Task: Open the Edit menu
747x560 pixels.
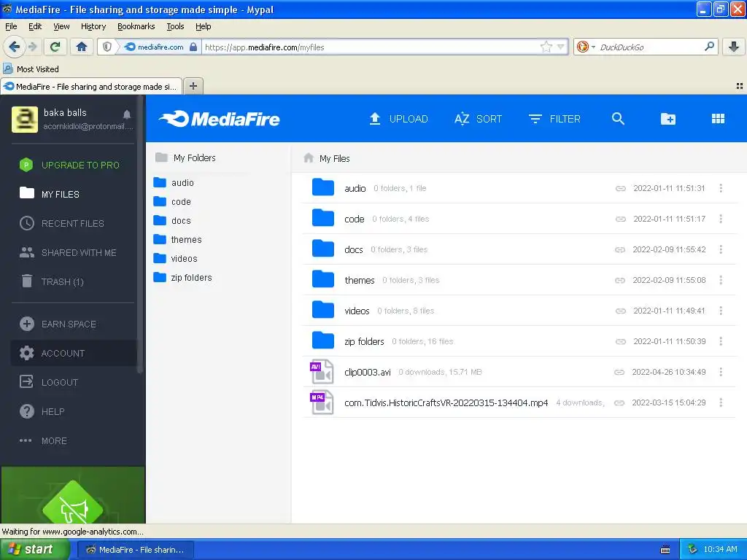Action: [35, 26]
